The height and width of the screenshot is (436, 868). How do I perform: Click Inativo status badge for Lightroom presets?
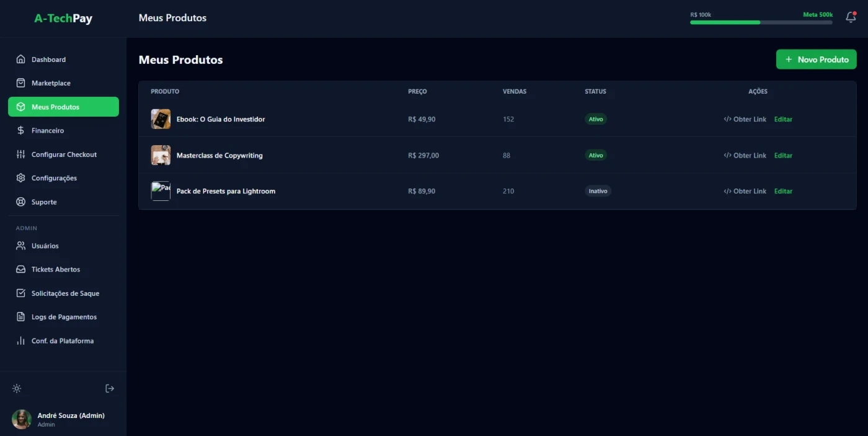598,191
